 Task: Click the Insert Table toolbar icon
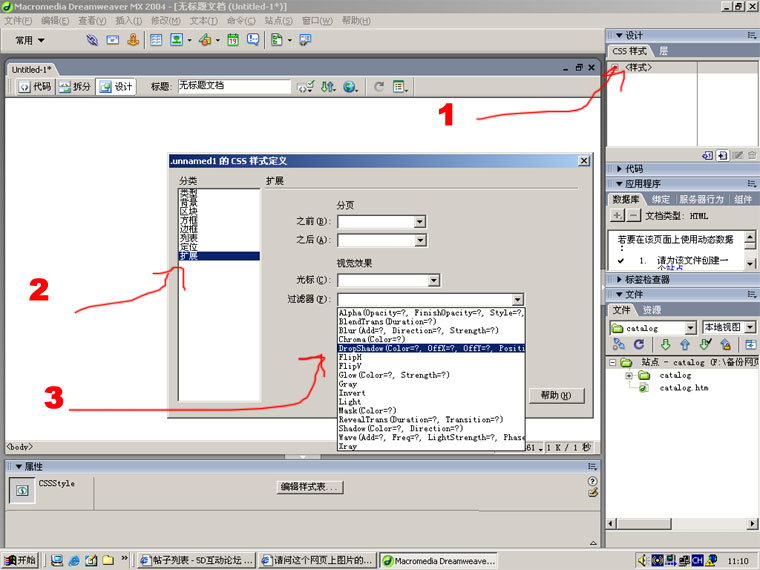[x=156, y=41]
